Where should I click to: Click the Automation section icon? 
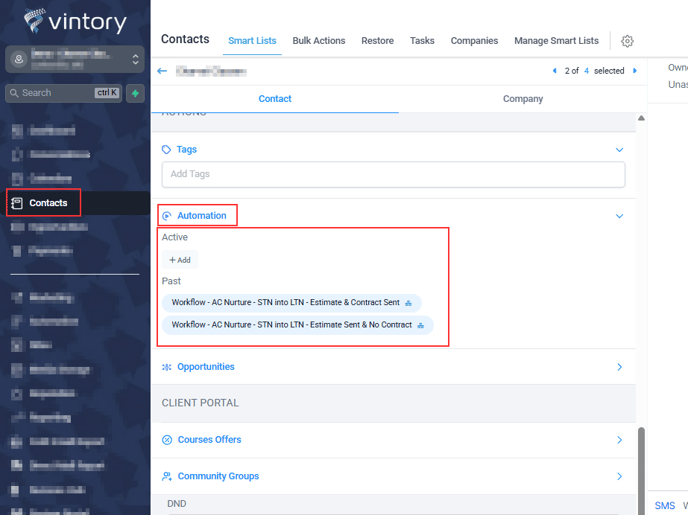(x=167, y=216)
